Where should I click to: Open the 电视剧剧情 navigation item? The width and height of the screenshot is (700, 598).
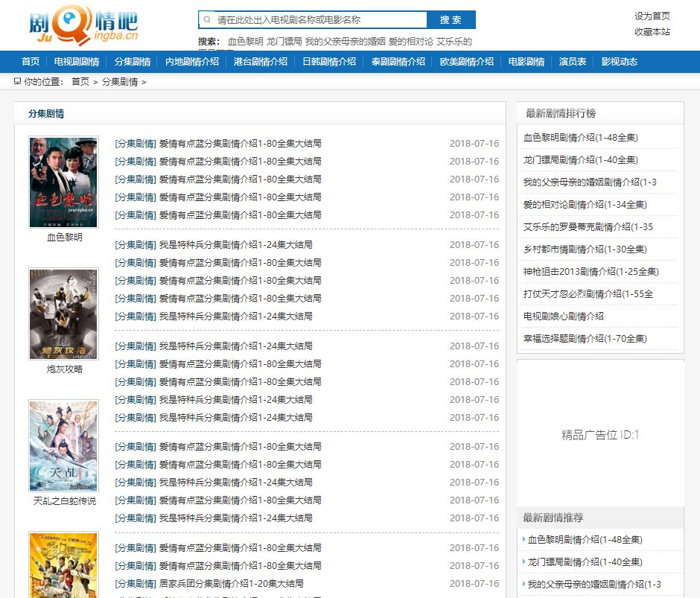[x=77, y=62]
